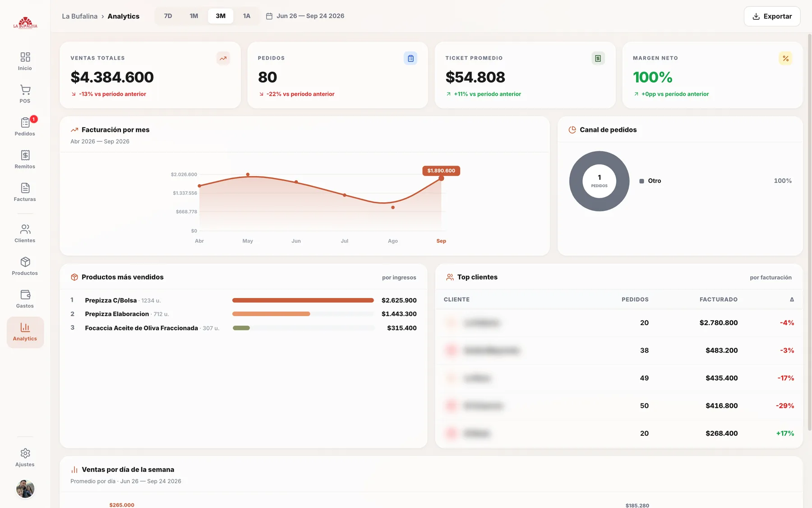
Task: Click the La Bufalina logo
Action: coord(25,23)
